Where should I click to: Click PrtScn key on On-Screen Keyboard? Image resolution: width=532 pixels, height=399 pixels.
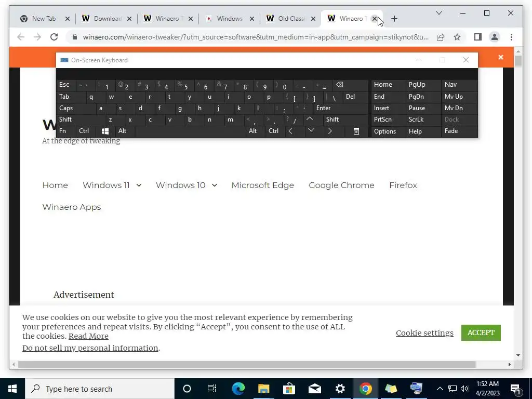tap(388, 119)
